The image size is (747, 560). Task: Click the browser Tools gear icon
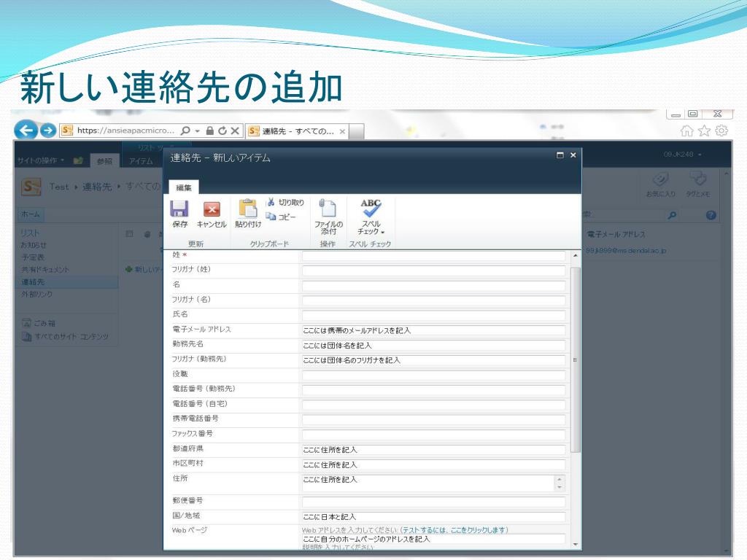[x=721, y=131]
